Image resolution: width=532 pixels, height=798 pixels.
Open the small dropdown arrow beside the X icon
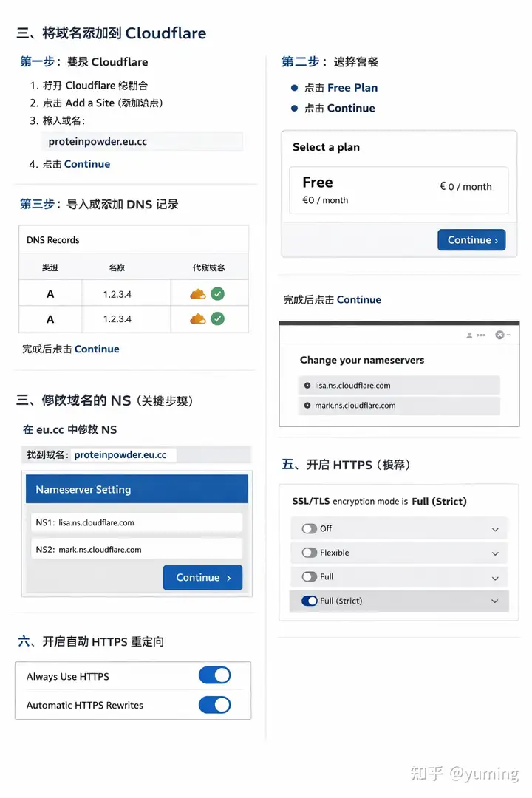508,335
